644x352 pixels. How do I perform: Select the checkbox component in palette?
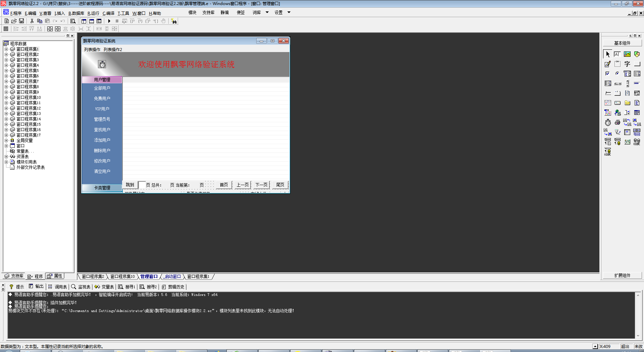coord(608,74)
